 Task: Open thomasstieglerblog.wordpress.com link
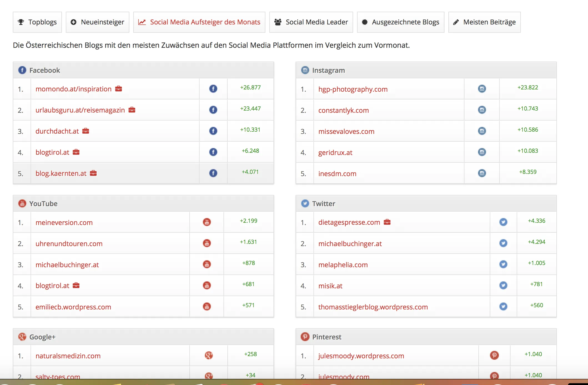(373, 307)
